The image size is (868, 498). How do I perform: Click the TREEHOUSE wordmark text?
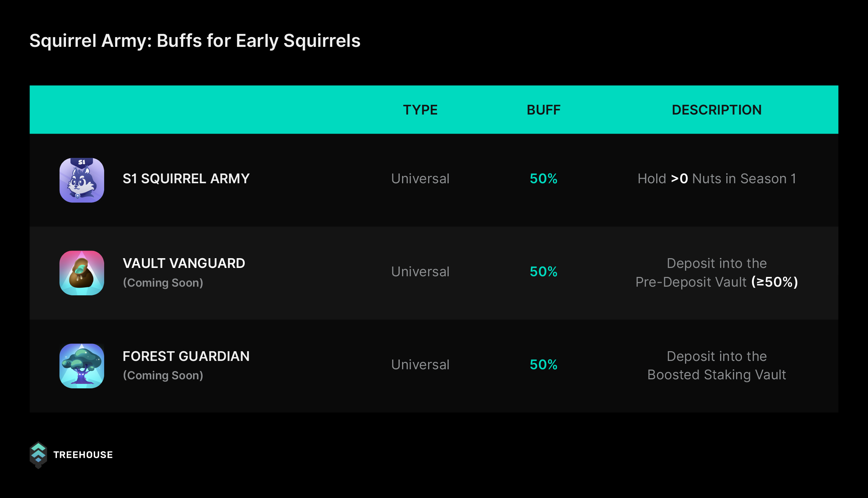point(83,455)
